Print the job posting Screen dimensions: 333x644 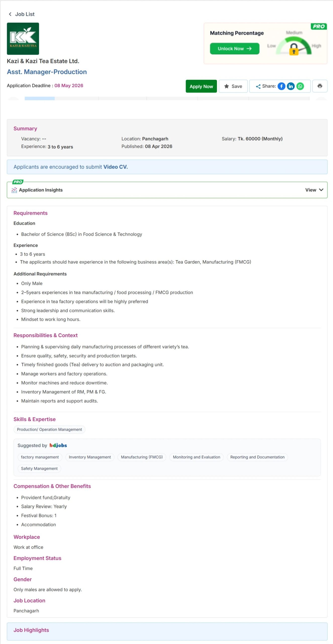coord(320,86)
